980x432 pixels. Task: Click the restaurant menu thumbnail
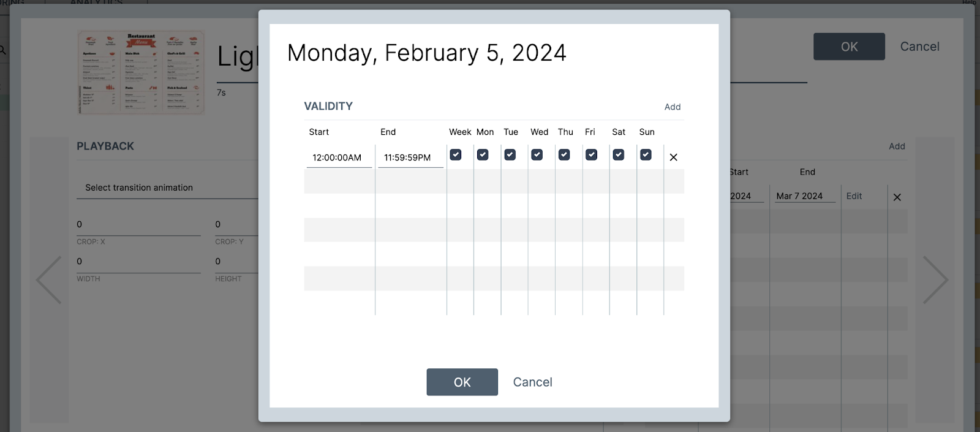tap(141, 72)
